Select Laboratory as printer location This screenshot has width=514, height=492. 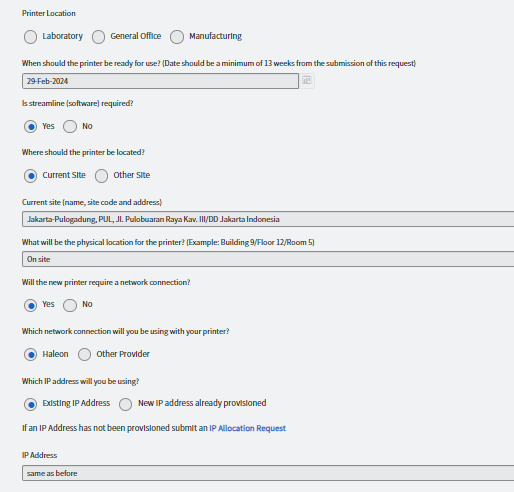(x=30, y=37)
